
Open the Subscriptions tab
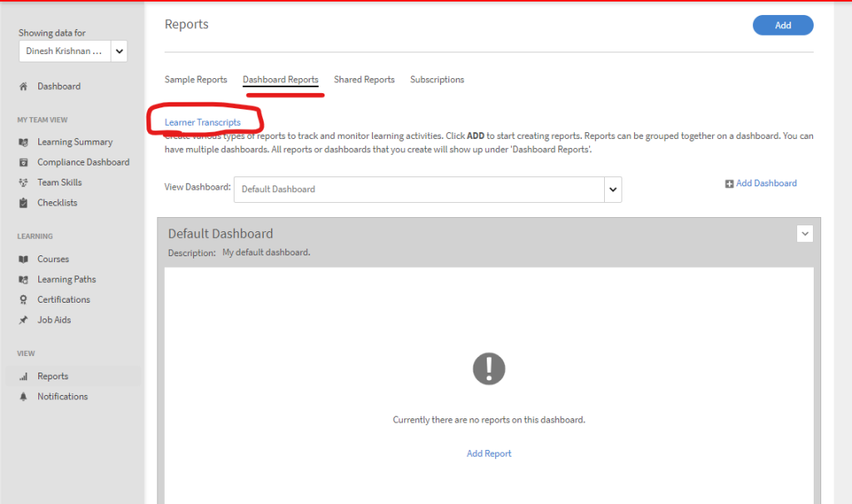(437, 80)
